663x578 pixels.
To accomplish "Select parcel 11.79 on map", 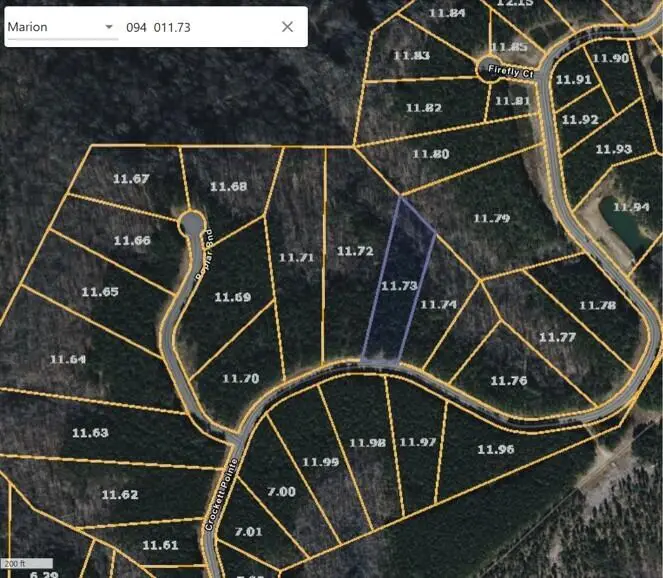I will [492, 219].
